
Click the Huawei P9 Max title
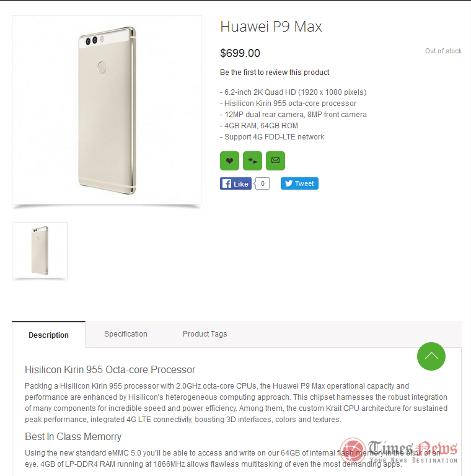(x=271, y=27)
